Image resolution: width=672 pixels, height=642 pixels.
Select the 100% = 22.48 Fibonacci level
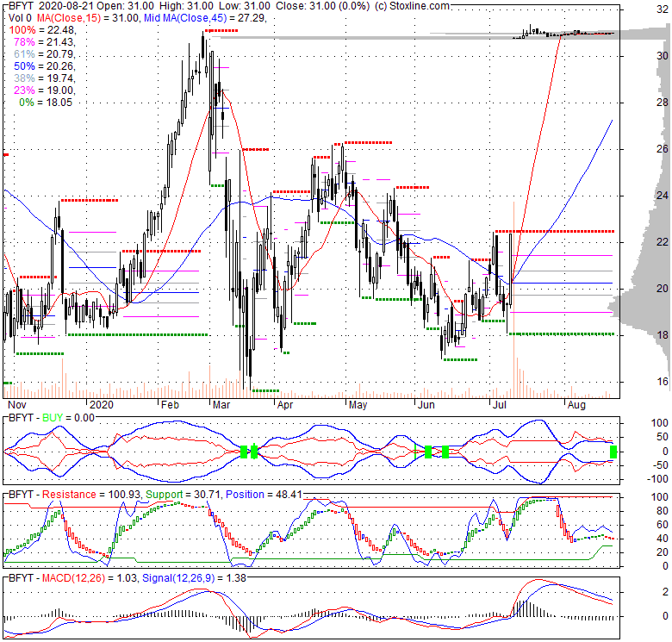coord(42,30)
